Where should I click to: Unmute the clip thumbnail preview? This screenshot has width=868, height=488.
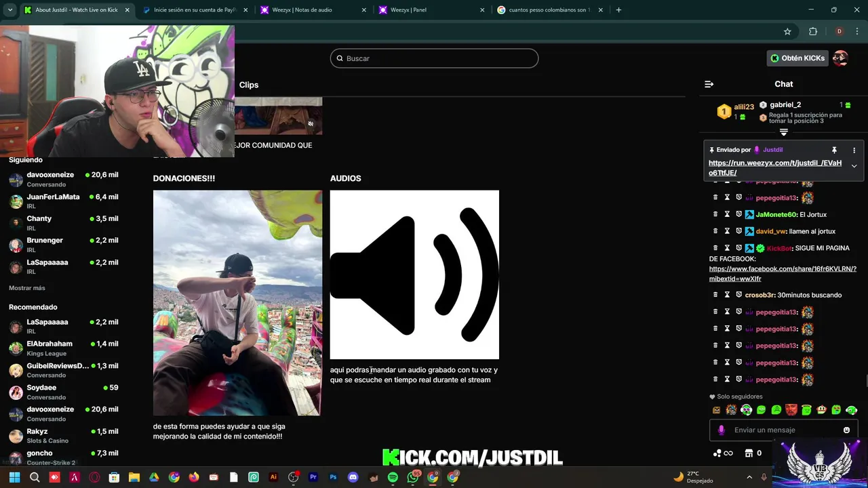[311, 124]
